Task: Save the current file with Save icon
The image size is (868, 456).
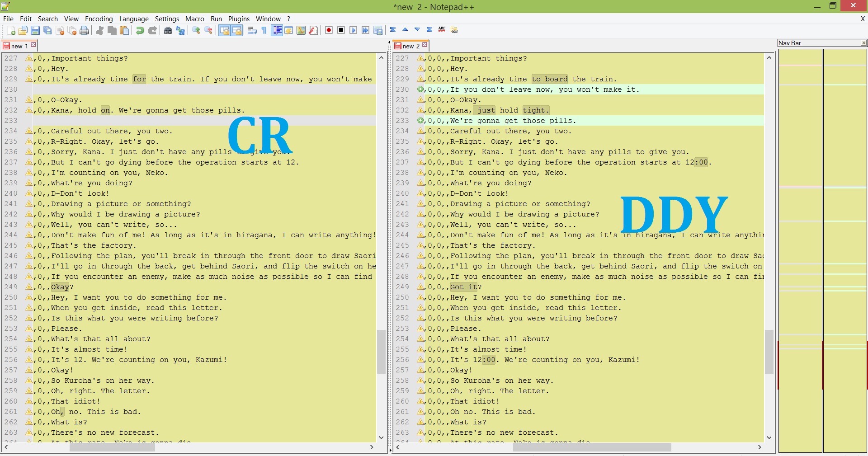Action: click(35, 30)
